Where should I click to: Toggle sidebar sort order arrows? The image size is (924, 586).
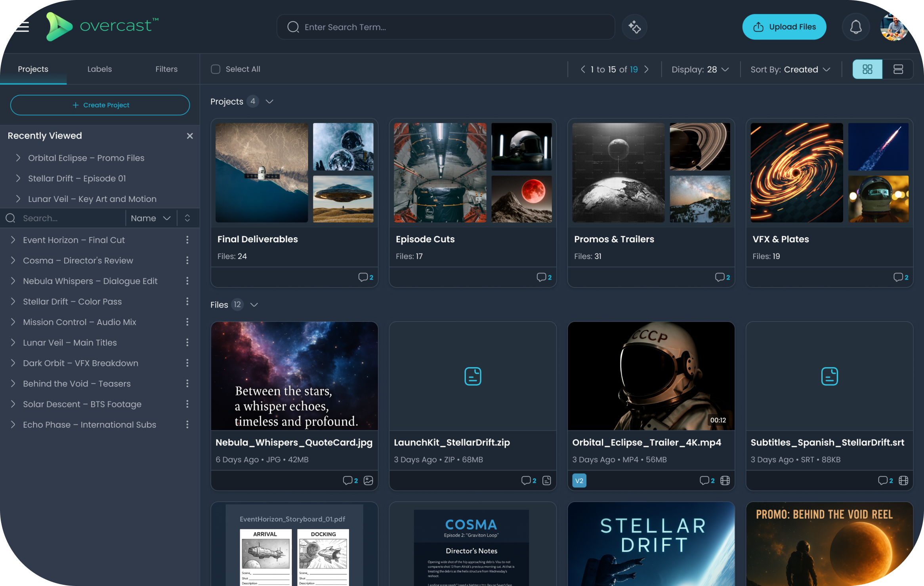187,218
